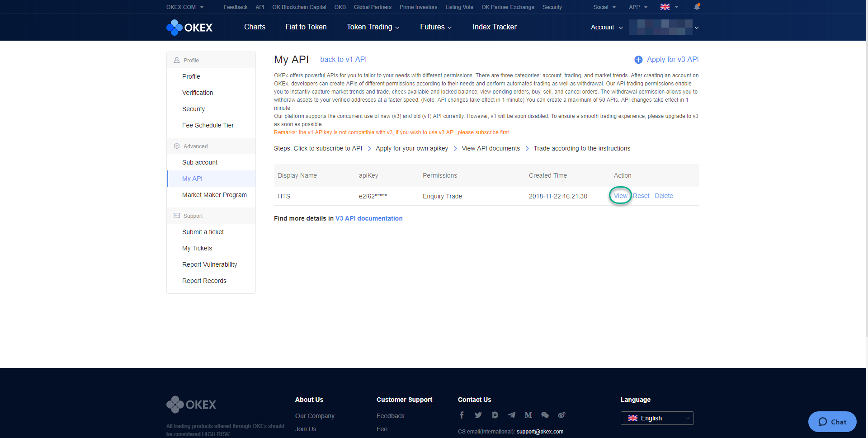Image resolution: width=868 pixels, height=438 pixels.
Task: Open notifications via the bell icon
Action: [x=697, y=7]
